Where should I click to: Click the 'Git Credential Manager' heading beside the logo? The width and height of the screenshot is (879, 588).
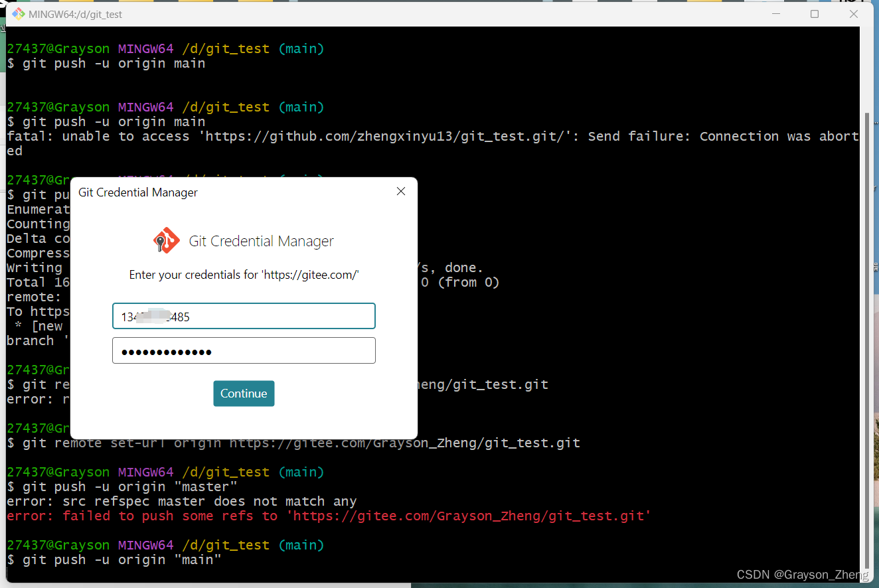coord(261,242)
